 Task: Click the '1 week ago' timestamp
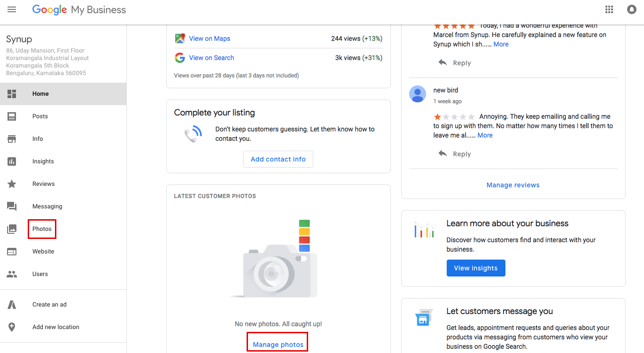coord(448,101)
